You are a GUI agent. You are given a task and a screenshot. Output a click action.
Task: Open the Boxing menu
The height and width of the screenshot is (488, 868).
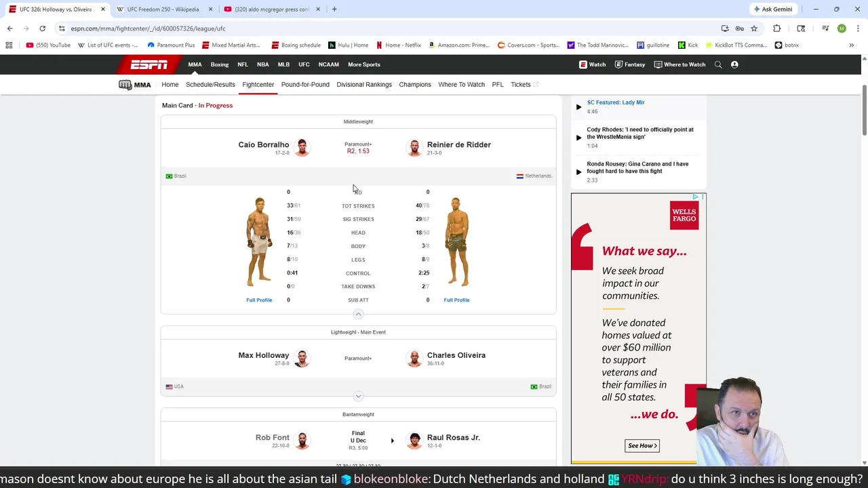tap(220, 64)
